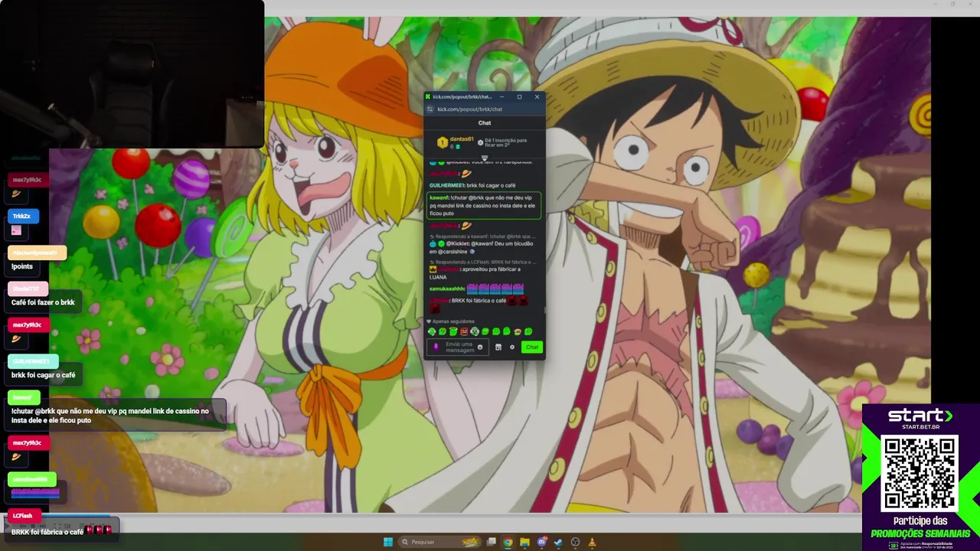Click the 'Café foi fazer o brkk' overlay message
The image size is (980, 551).
(x=43, y=302)
